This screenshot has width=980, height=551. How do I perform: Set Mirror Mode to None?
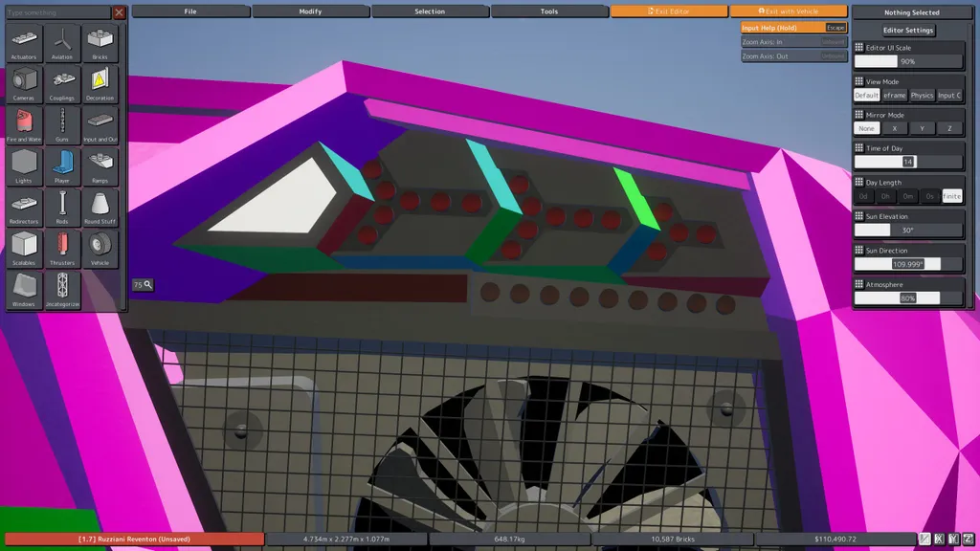point(866,129)
